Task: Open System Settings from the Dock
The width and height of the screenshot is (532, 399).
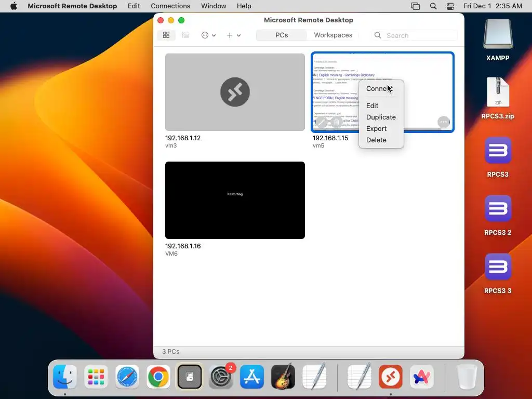Action: tap(221, 377)
